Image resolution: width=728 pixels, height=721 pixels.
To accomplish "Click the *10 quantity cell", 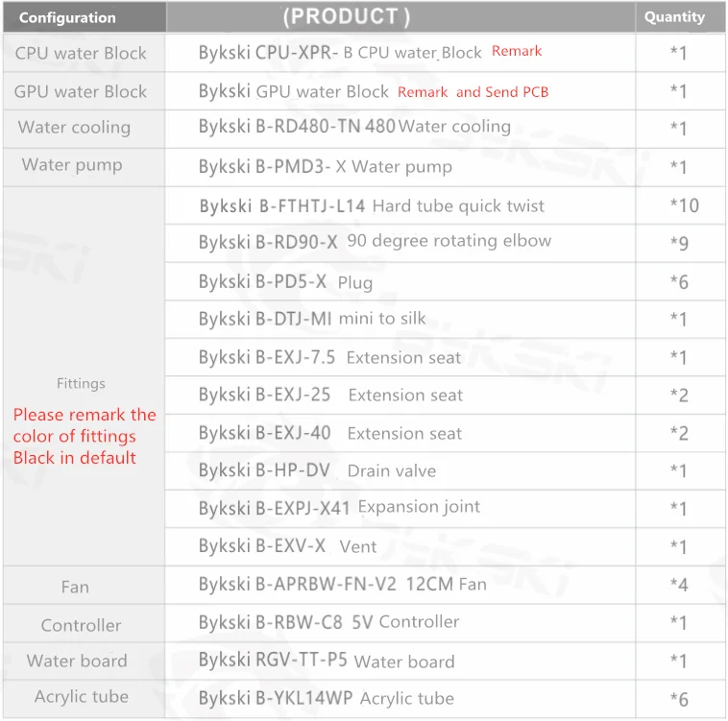I will (x=685, y=205).
